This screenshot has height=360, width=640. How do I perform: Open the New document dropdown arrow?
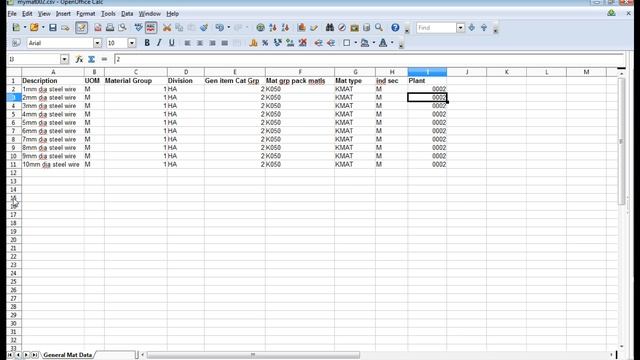24,28
